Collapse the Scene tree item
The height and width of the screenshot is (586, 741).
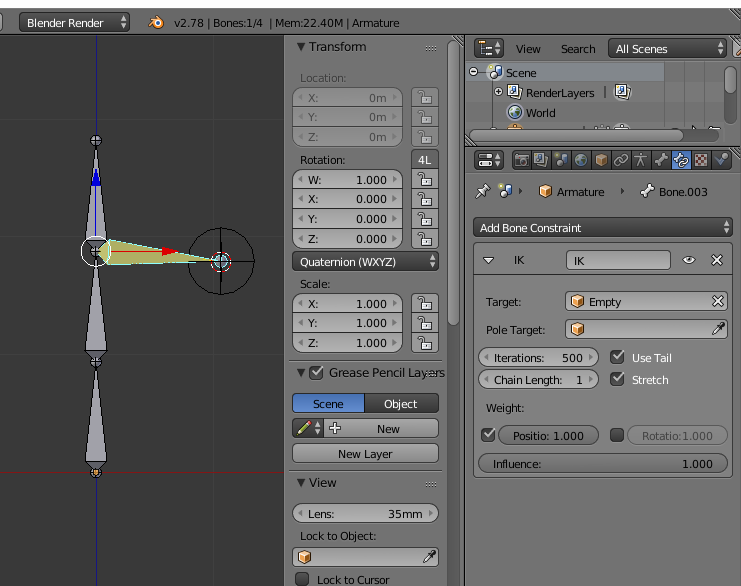pos(474,72)
